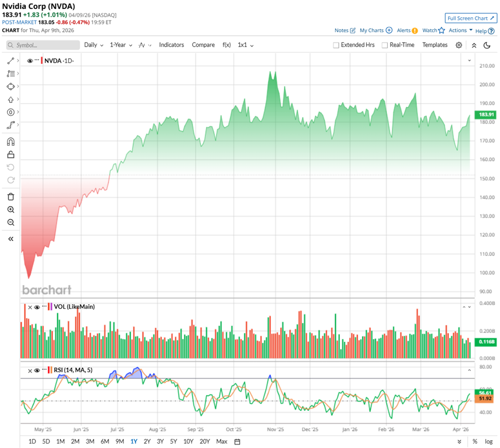Expand the 1-Year period dropdown

coord(121,45)
